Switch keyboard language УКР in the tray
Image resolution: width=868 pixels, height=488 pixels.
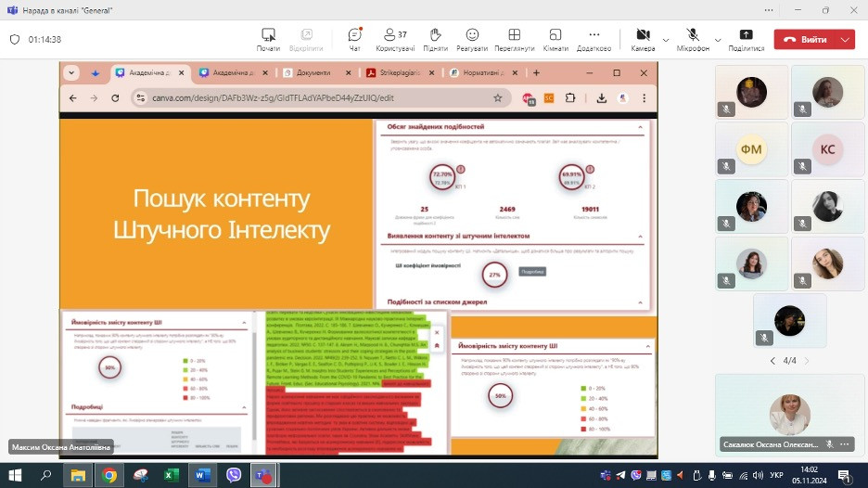tap(777, 475)
